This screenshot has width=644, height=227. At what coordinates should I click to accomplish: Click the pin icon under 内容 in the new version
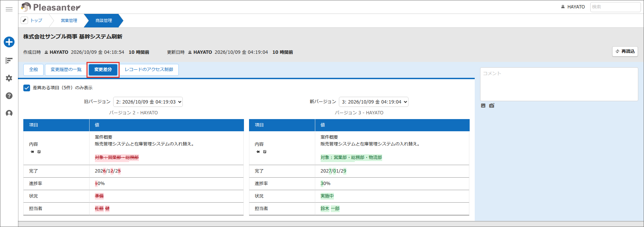click(x=258, y=152)
